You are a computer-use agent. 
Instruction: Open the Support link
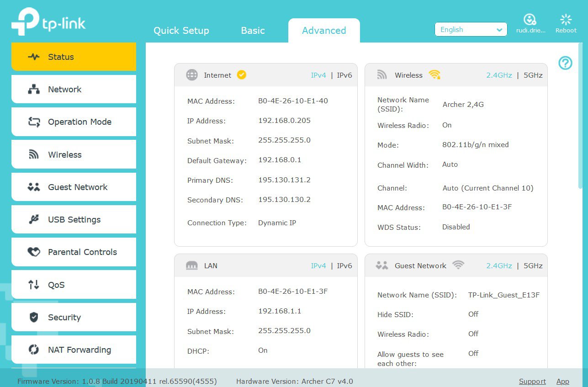pyautogui.click(x=532, y=382)
